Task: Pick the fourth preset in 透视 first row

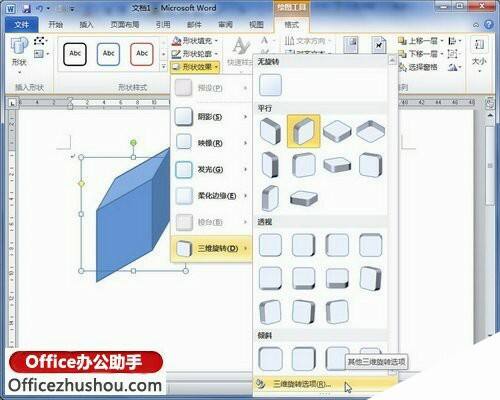Action: tap(370, 245)
